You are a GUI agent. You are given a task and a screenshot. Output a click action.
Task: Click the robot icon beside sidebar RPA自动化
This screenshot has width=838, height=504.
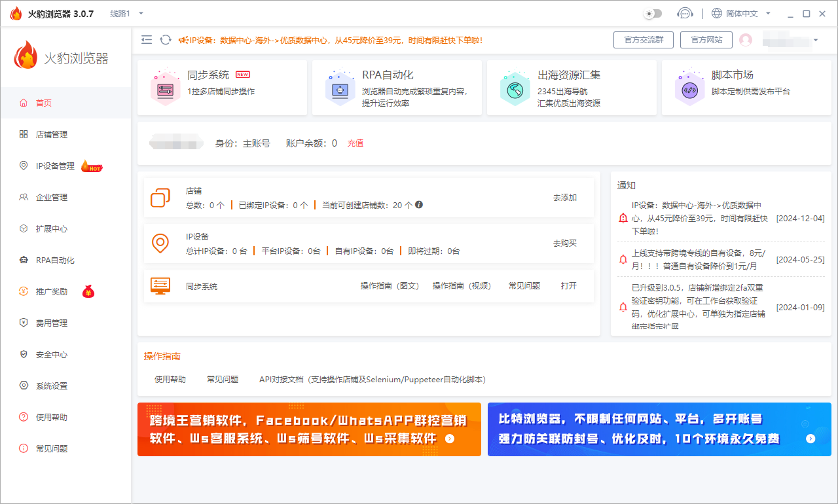(x=24, y=260)
